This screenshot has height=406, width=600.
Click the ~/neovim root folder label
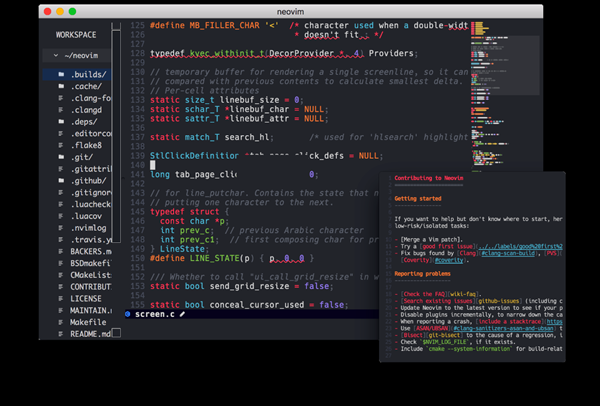tap(81, 55)
